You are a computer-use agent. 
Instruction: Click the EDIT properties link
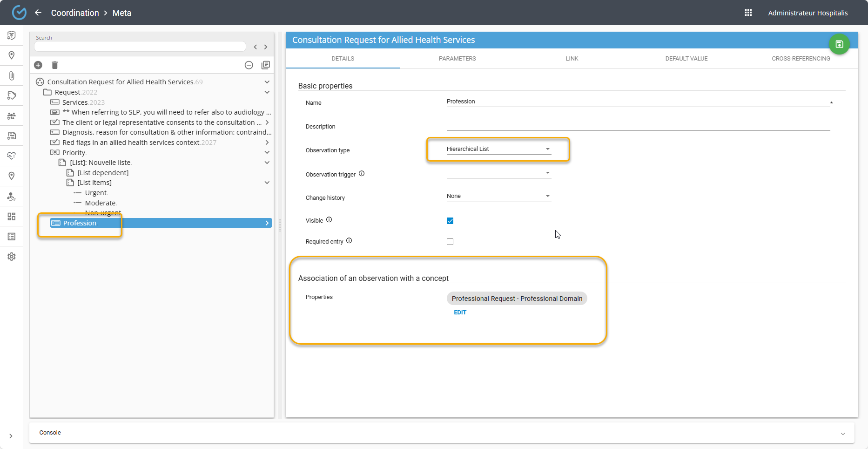pos(460,313)
